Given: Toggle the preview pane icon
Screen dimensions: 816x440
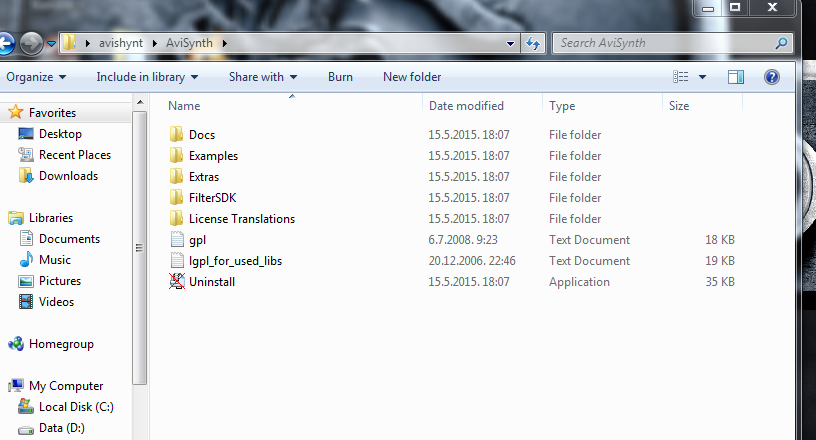Looking at the screenshot, I should point(736,77).
